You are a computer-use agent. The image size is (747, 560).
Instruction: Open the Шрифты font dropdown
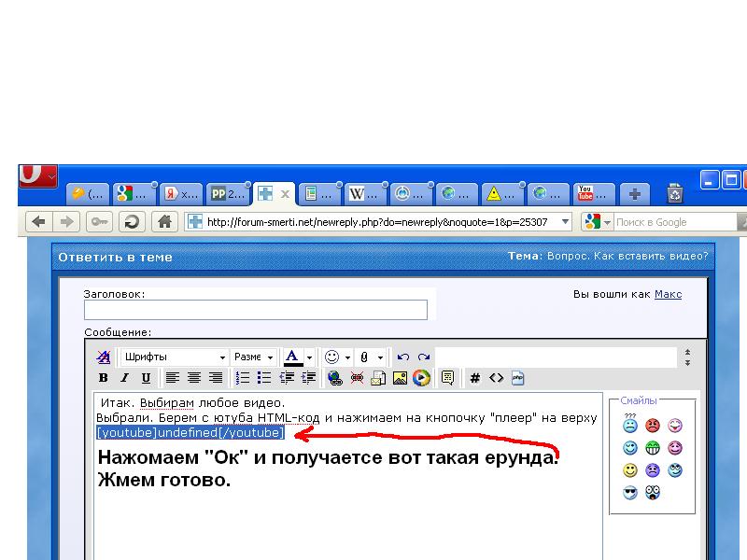coord(175,357)
